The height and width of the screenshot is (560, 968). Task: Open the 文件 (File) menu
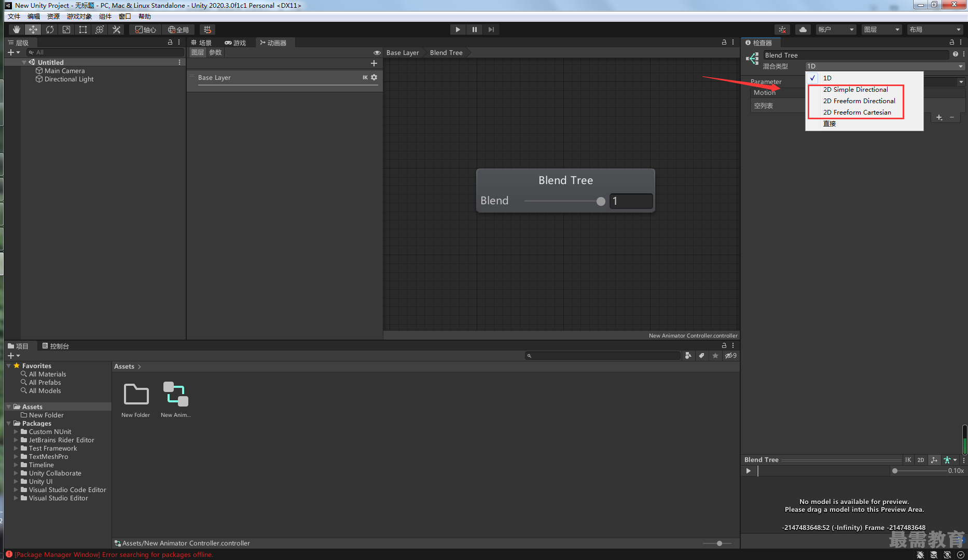(x=14, y=17)
